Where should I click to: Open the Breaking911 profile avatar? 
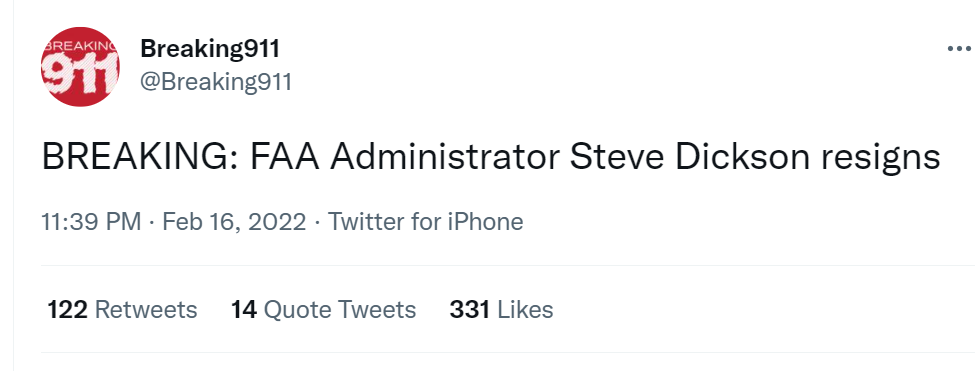pyautogui.click(x=80, y=67)
